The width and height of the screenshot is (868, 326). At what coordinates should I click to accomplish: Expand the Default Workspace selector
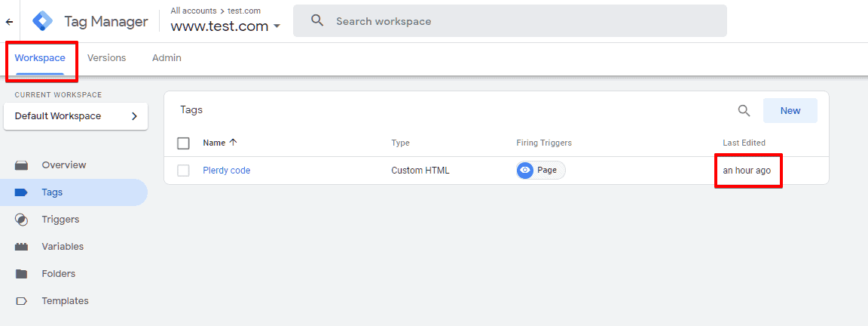76,116
